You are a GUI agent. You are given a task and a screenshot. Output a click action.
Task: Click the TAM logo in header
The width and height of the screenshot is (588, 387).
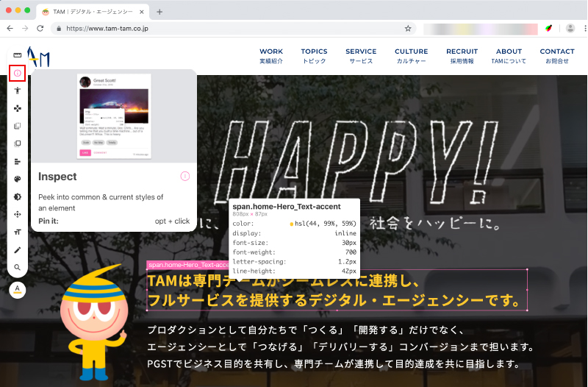pos(39,57)
